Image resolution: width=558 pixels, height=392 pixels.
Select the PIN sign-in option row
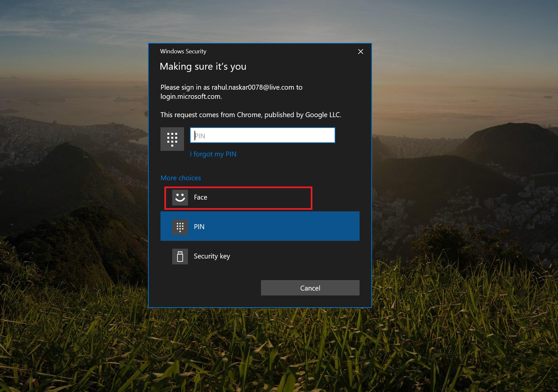260,226
